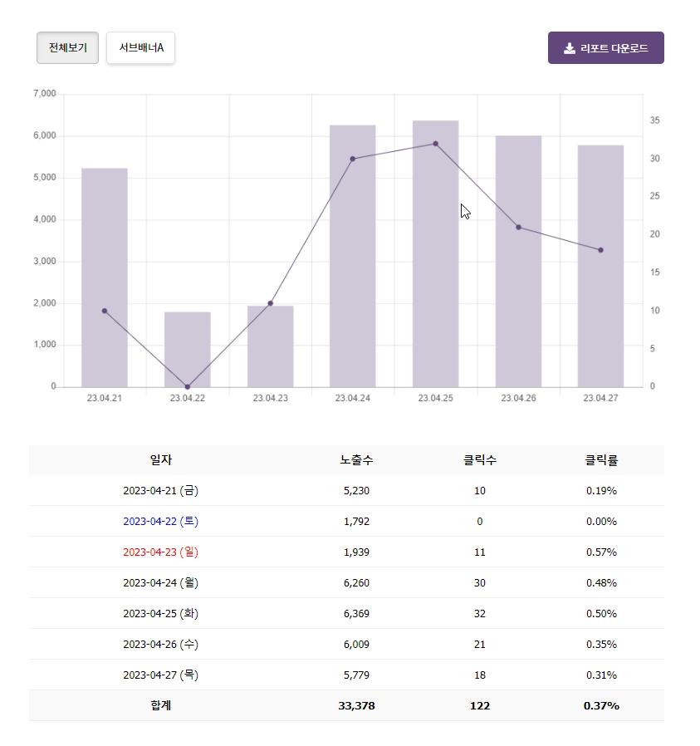
Task: Click the peak line point at 23.04.25
Action: 436,144
